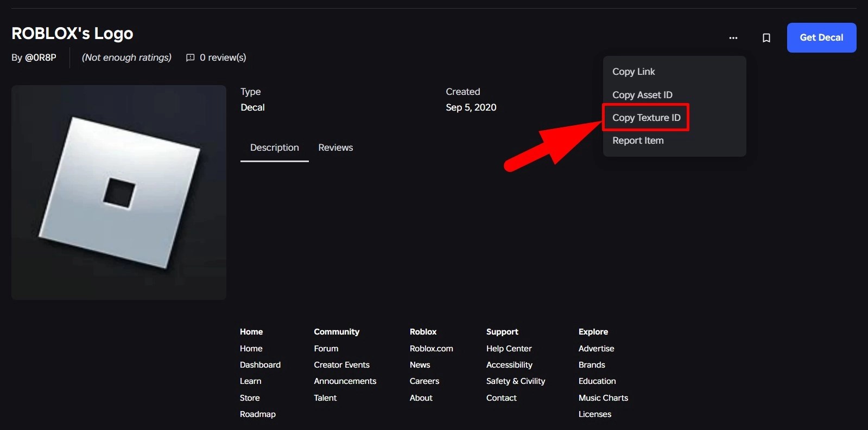Switch to the Description tab
Screen dimensions: 868x430
[275, 147]
